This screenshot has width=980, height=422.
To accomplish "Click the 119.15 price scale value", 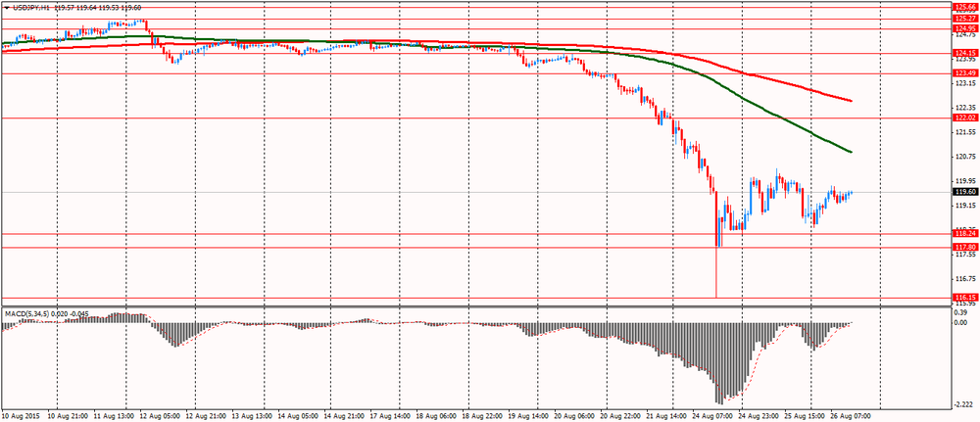I will tap(963, 205).
